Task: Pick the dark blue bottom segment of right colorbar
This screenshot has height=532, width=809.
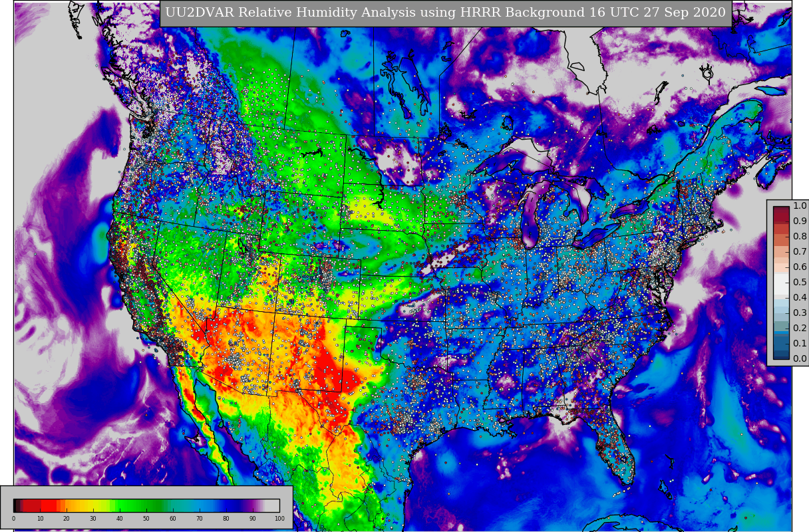Action: click(781, 354)
